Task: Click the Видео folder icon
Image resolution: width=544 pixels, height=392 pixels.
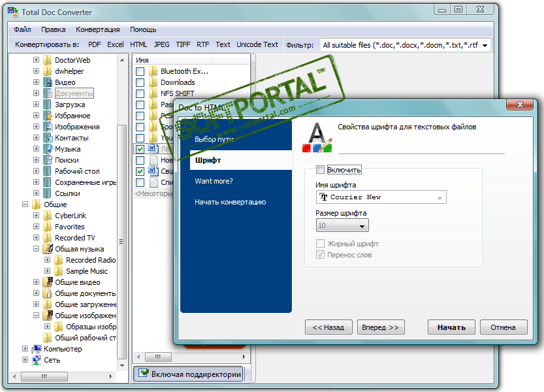Action: (47, 82)
